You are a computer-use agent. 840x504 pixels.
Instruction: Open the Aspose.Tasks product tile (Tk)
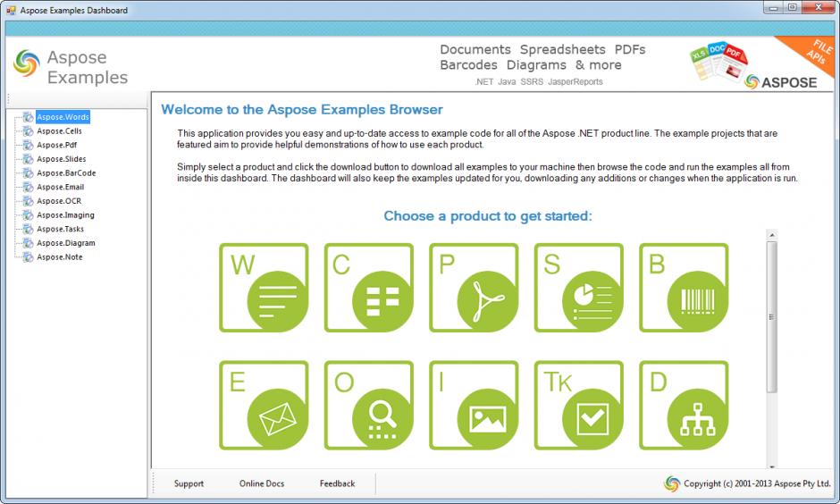578,405
